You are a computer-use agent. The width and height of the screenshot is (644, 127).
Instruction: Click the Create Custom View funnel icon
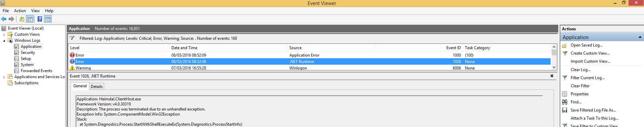tap(565, 53)
